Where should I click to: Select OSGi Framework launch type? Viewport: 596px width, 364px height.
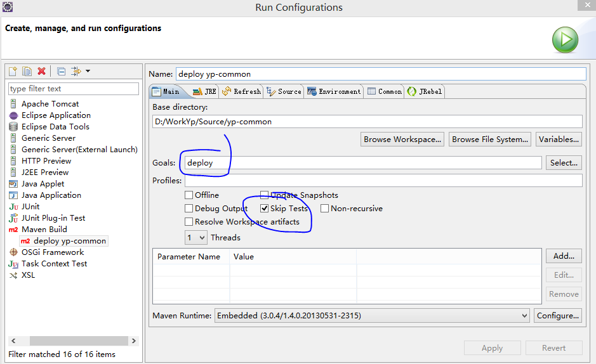click(53, 252)
